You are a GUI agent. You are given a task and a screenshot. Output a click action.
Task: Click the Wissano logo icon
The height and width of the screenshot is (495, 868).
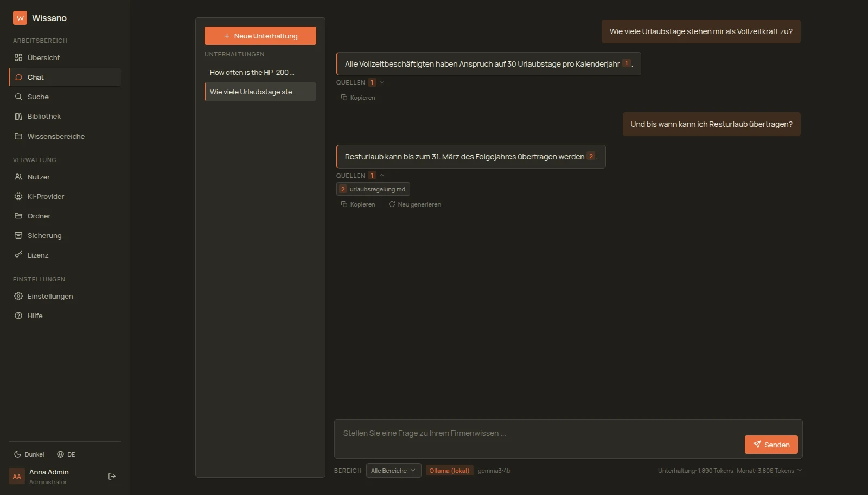point(20,18)
